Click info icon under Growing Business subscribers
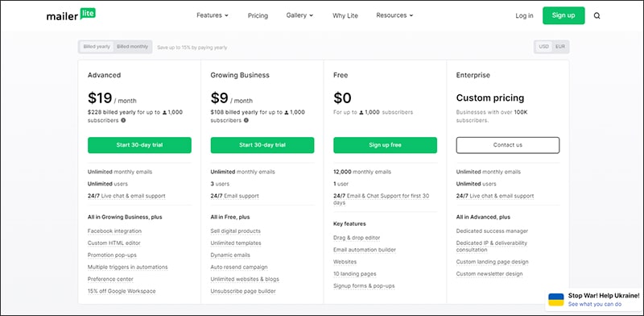The image size is (644, 316). 246,121
